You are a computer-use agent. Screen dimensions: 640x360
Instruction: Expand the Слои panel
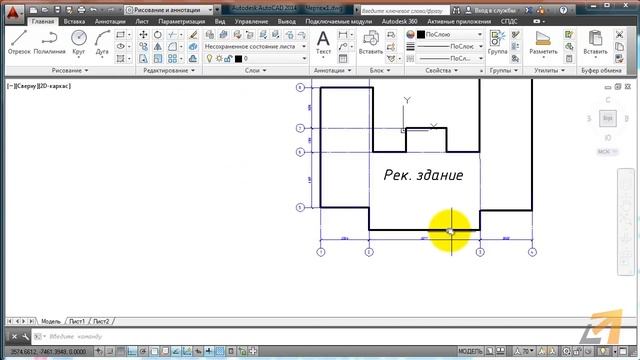click(256, 71)
